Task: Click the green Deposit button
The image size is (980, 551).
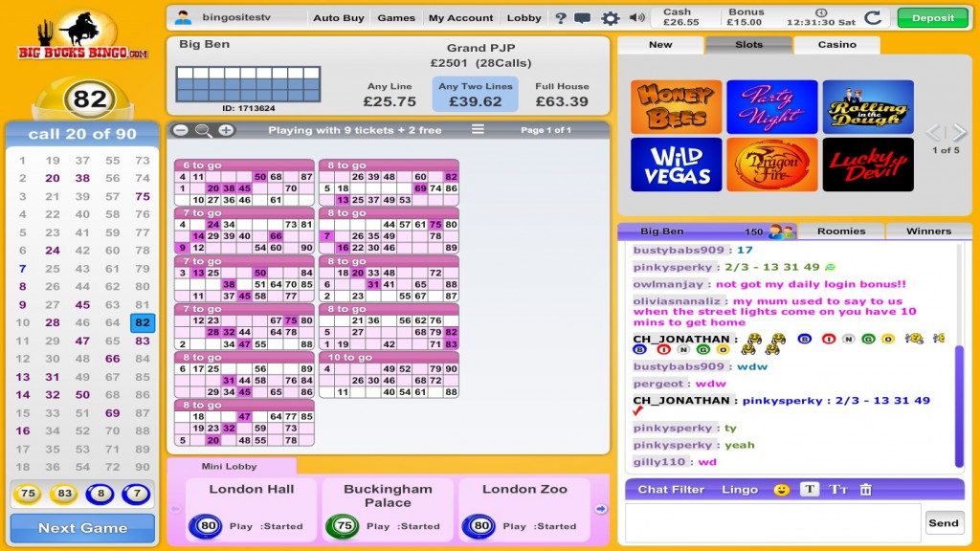Action: pyautogui.click(x=932, y=18)
